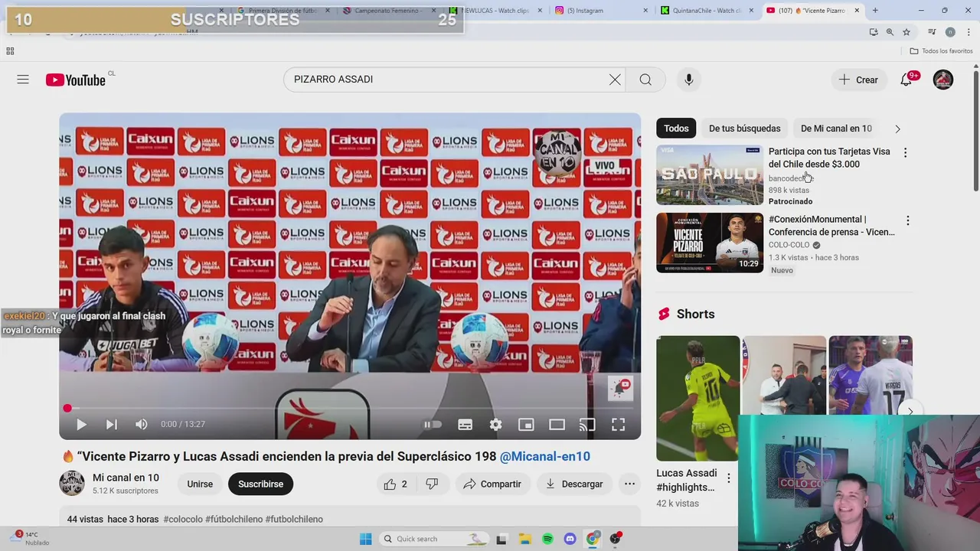Screen dimensions: 980x551
Task: Select the Todos filter chip
Action: (676, 129)
